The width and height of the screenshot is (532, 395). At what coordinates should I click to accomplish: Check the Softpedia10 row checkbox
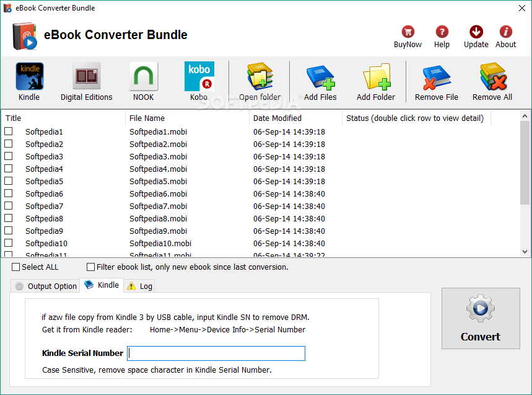click(9, 243)
